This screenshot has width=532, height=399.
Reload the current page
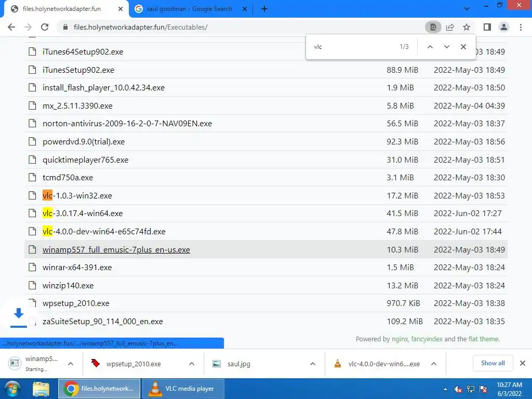[45, 27]
